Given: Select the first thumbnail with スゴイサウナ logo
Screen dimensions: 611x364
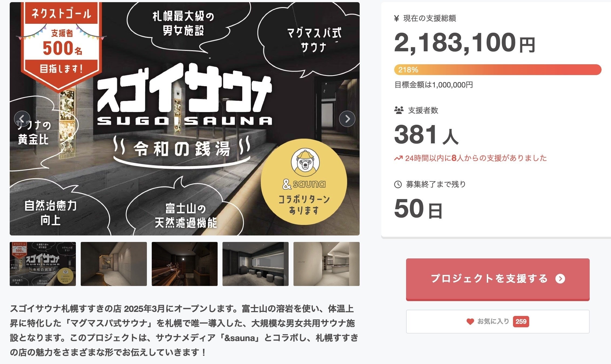Looking at the screenshot, I should click(x=43, y=264).
